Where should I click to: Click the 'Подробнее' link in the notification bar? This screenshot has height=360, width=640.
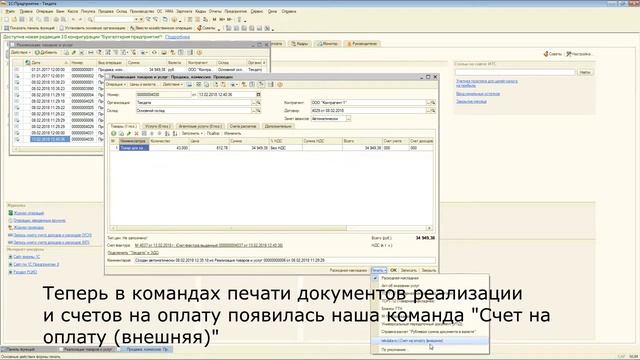[177, 37]
